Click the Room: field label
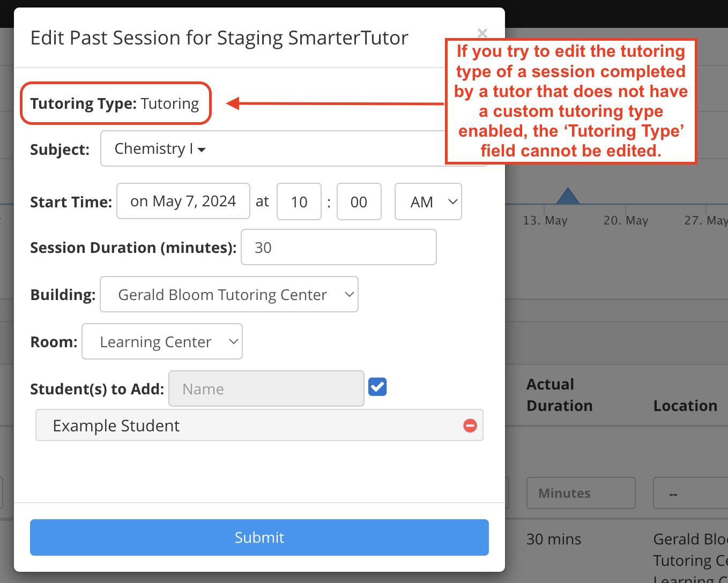This screenshot has width=728, height=583. (x=54, y=342)
